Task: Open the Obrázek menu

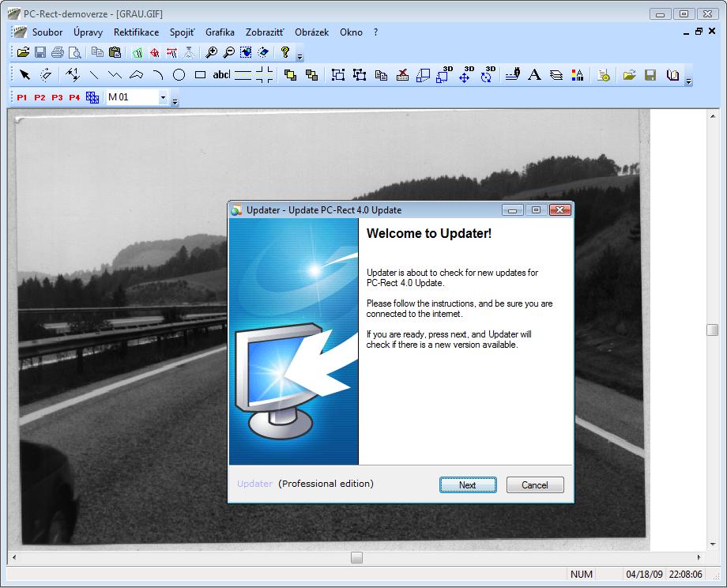Action: 311,32
